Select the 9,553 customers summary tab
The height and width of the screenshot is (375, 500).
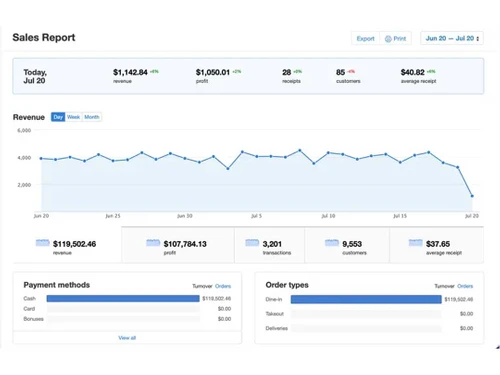pos(347,245)
